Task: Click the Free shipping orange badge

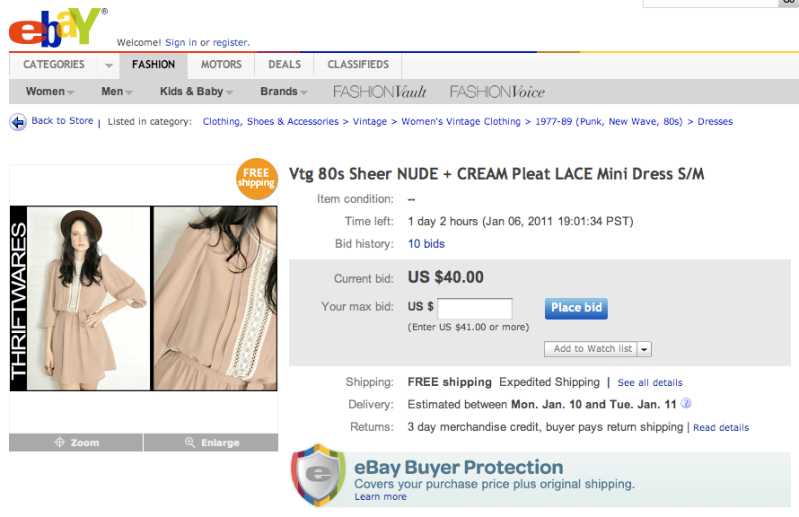Action: pos(256,179)
